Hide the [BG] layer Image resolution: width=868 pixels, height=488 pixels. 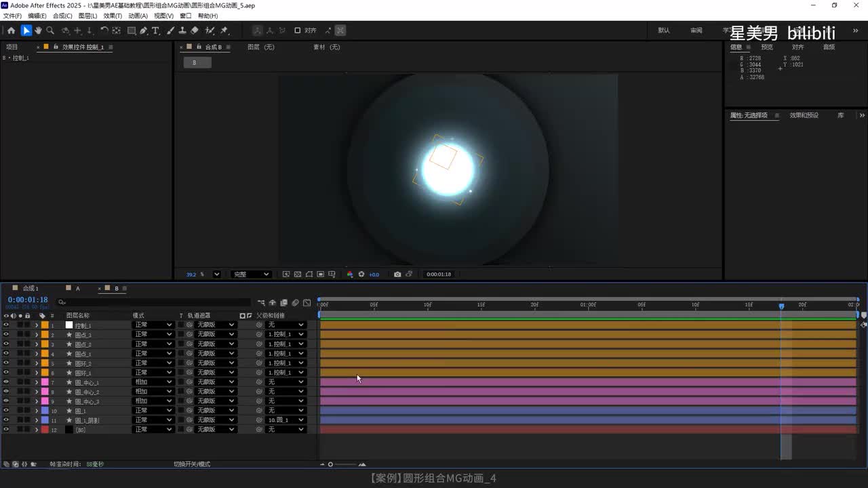tap(6, 430)
